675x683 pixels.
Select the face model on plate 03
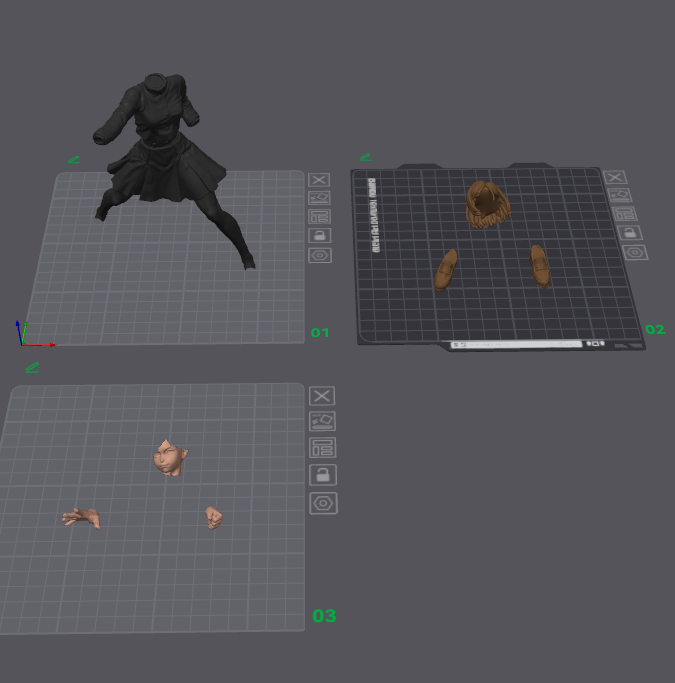[x=170, y=458]
